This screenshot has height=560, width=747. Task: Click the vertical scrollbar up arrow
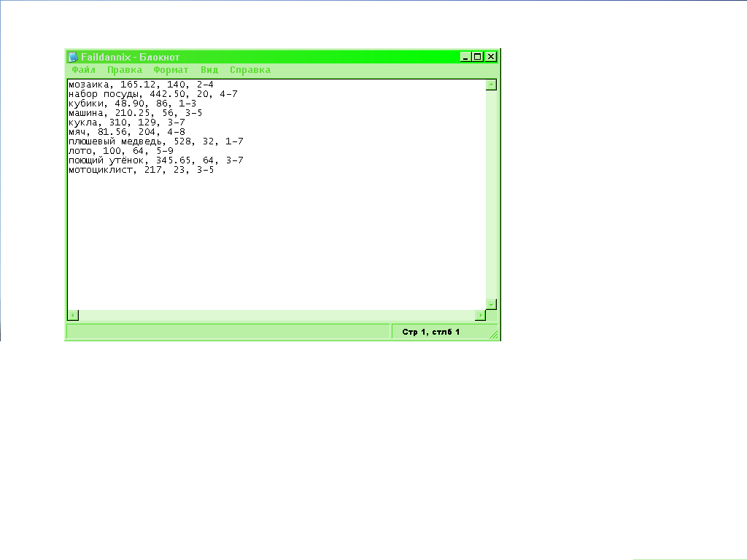pyautogui.click(x=491, y=85)
